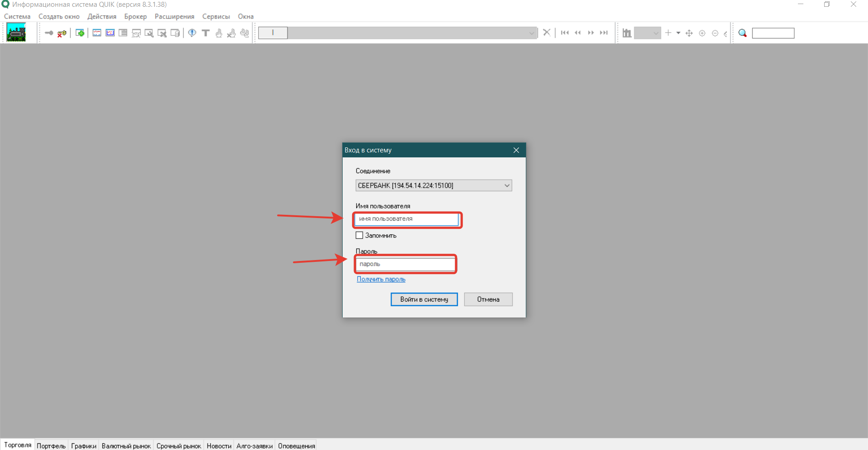Expand the long grey toolbar combo box
The height and width of the screenshot is (450, 868).
[532, 33]
